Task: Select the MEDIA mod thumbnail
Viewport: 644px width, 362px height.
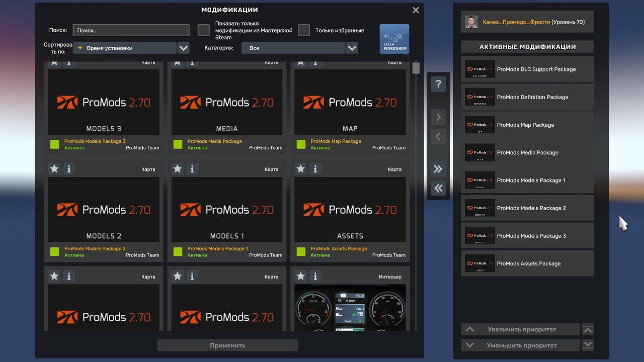Action: coord(227,102)
